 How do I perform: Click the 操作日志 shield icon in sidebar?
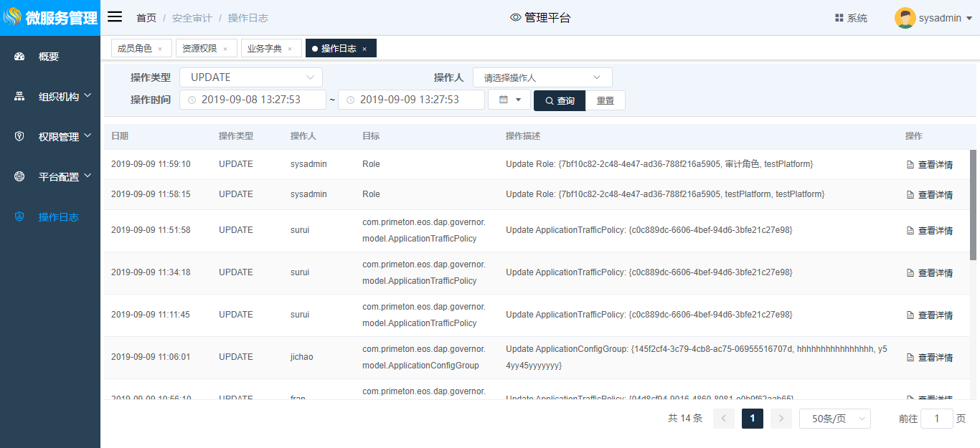[x=19, y=217]
